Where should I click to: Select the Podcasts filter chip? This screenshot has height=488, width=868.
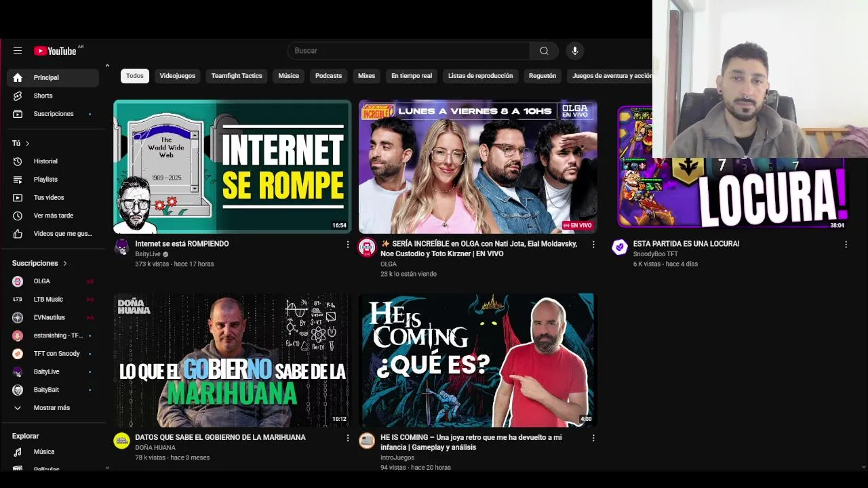click(x=328, y=76)
